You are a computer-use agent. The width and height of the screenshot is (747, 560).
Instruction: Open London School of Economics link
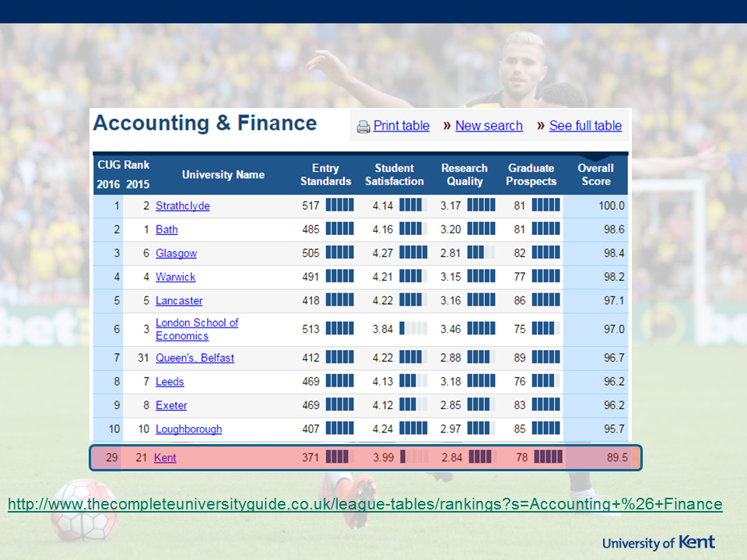(x=196, y=329)
